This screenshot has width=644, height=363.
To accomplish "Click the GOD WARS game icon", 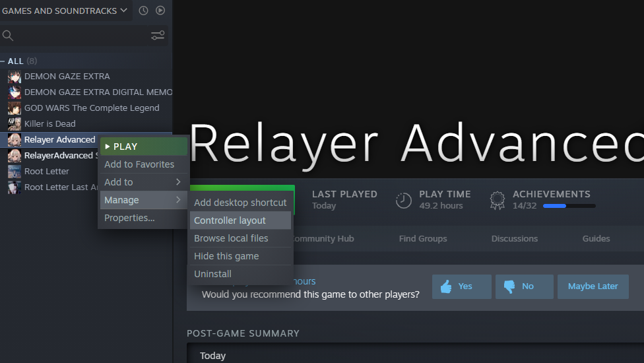I will click(x=15, y=108).
